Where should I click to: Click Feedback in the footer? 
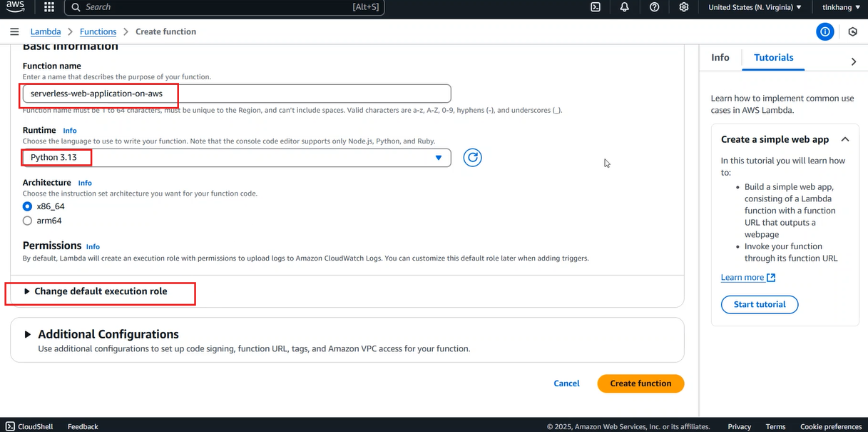pyautogui.click(x=83, y=426)
